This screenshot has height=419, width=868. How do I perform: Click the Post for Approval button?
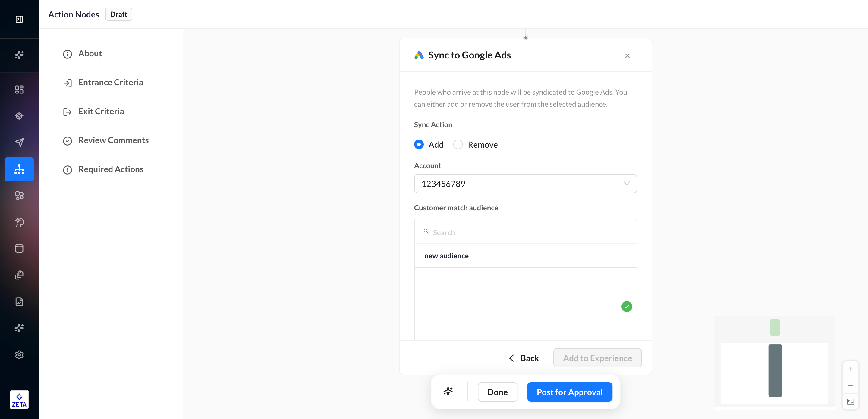coord(569,392)
